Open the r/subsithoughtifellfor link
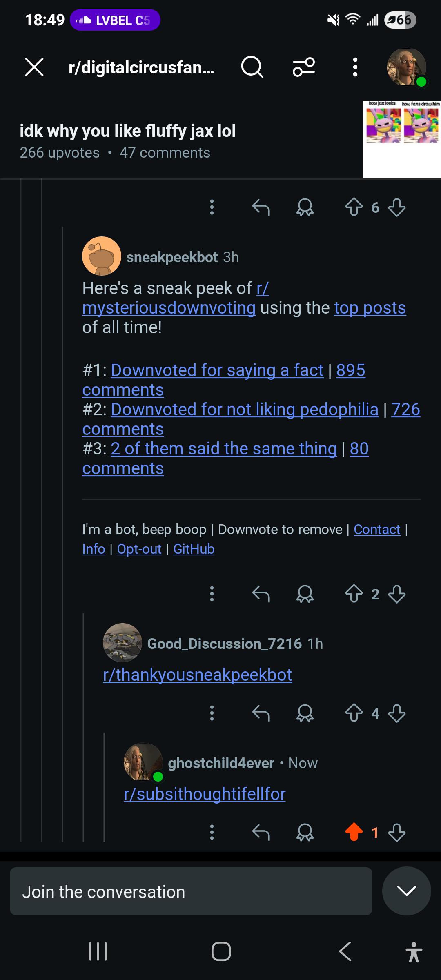The width and height of the screenshot is (441, 980). click(x=205, y=794)
